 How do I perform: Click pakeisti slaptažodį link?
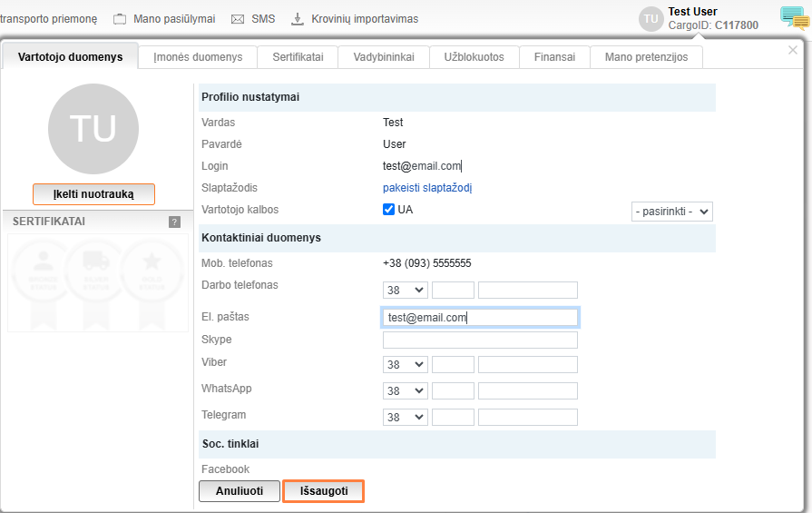[x=427, y=188]
